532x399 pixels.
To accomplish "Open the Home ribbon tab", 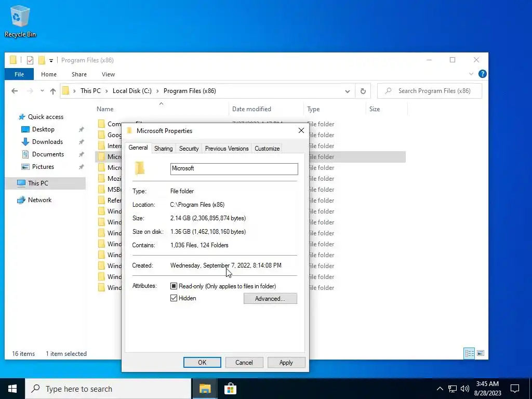I will pos(49,74).
